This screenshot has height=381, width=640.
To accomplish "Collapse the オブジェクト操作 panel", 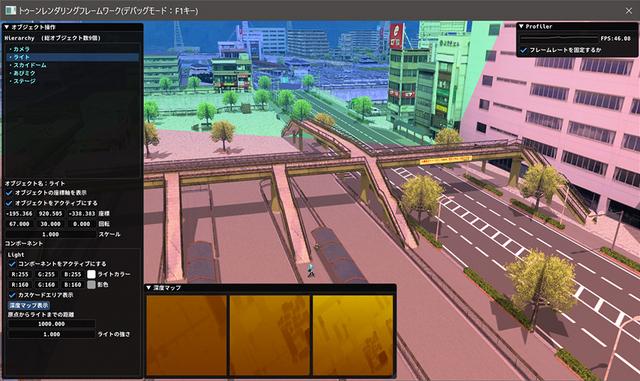I will (7, 27).
